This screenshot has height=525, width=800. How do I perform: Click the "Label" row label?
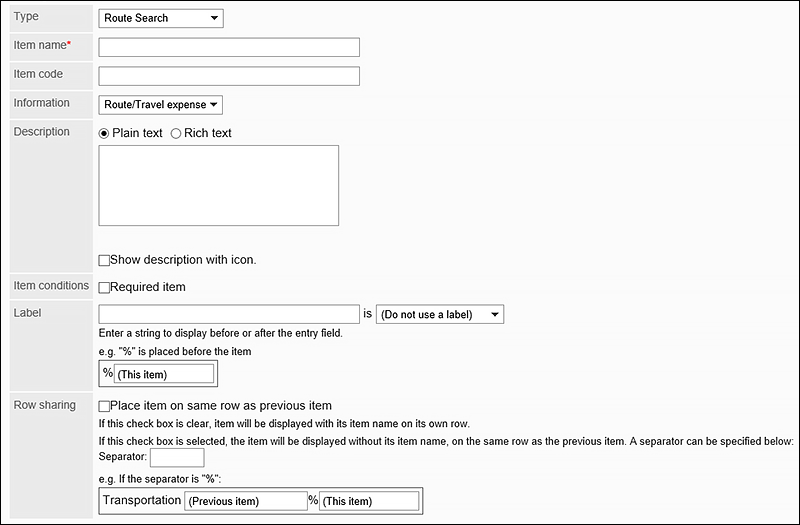pyautogui.click(x=27, y=313)
